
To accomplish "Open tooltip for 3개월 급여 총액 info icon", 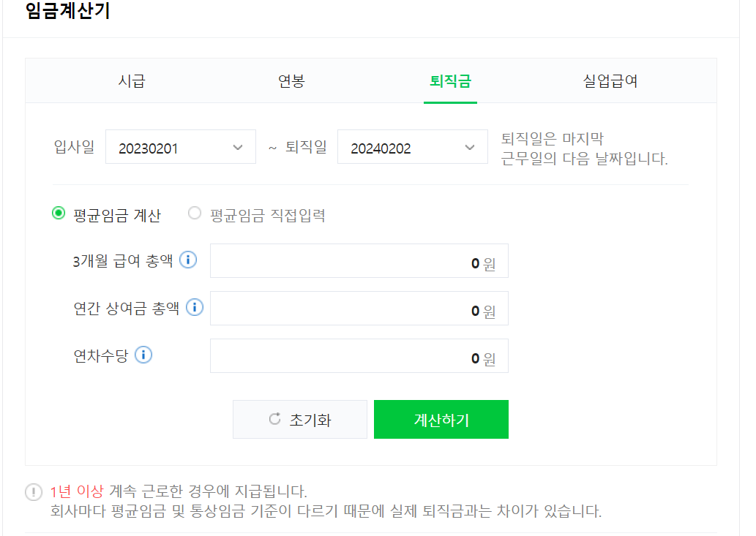I will tap(187, 260).
